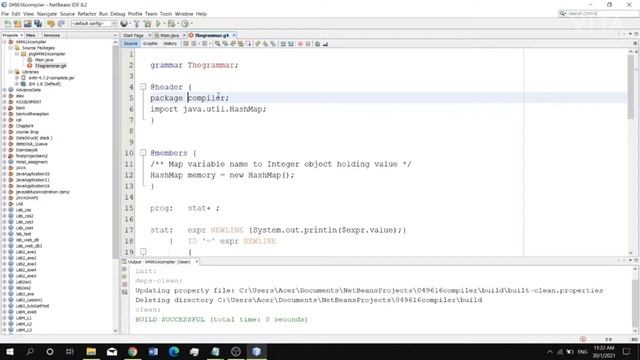Click the Source view button
The image size is (640, 360).
click(131, 44)
